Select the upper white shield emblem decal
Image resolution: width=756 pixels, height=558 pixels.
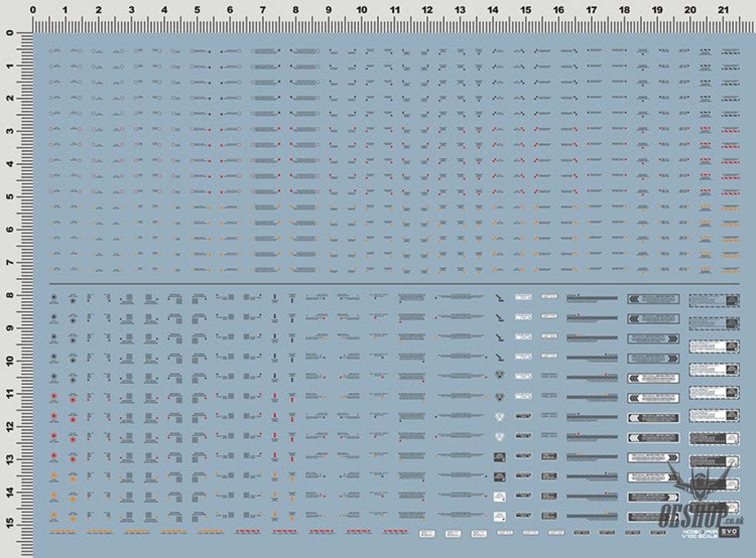coord(499,416)
